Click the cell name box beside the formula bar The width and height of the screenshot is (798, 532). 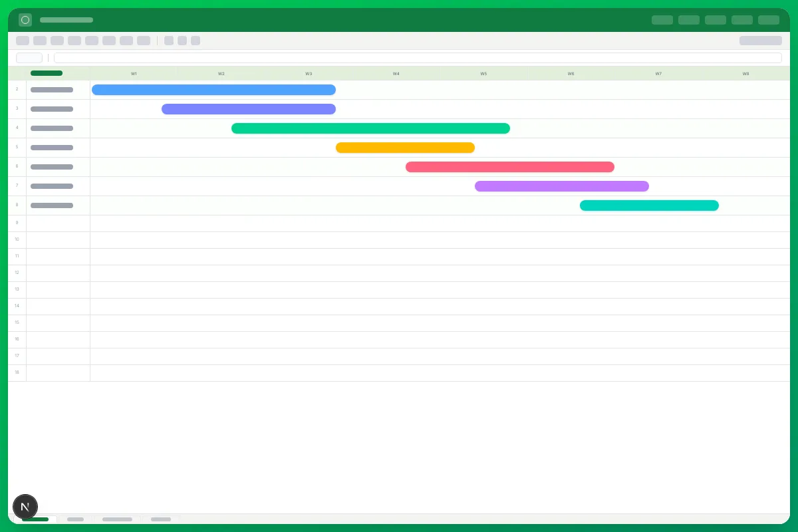29,58
